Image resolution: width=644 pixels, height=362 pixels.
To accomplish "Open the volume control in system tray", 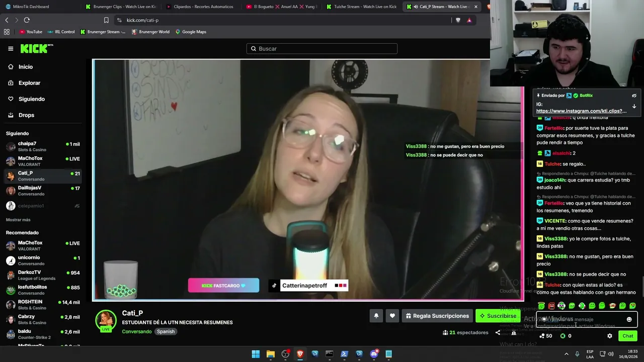I will (611, 354).
